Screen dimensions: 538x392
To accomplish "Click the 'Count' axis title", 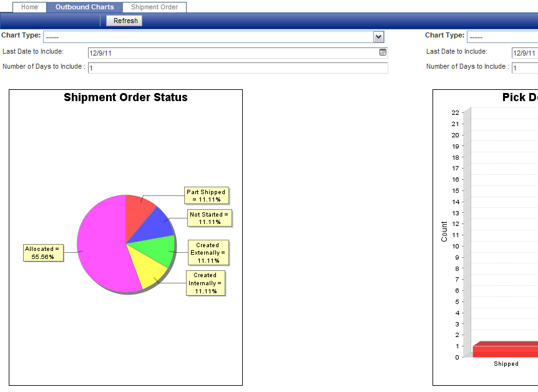I will (444, 232).
